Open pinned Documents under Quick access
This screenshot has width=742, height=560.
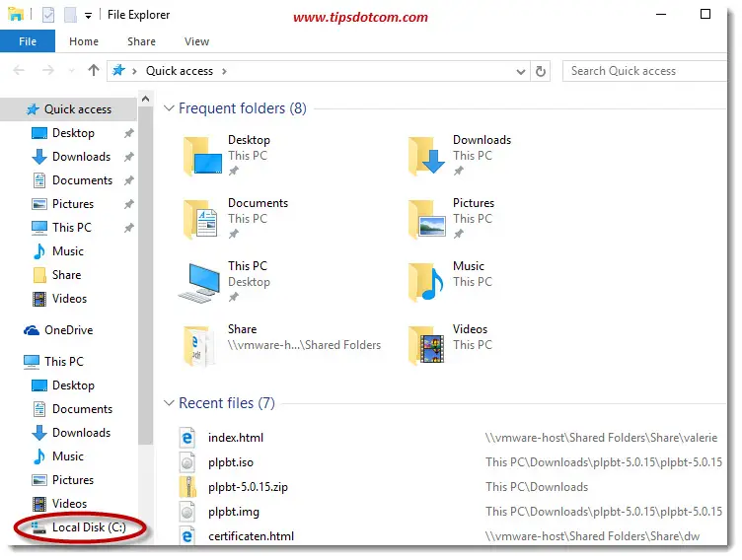pos(82,180)
